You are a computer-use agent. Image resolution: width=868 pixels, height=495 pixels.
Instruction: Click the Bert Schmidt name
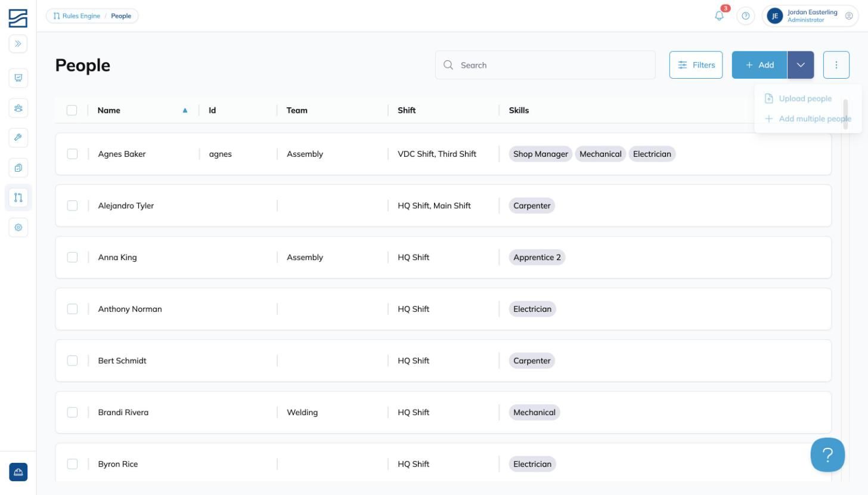[x=122, y=361]
